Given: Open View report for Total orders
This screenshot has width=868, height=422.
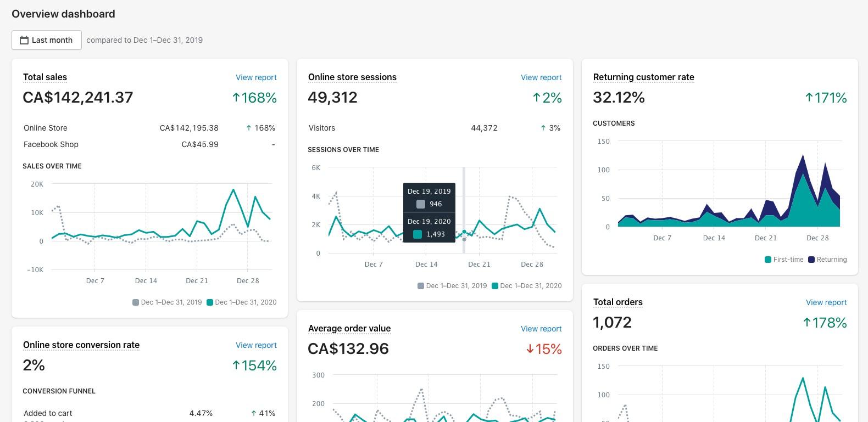Looking at the screenshot, I should (826, 302).
